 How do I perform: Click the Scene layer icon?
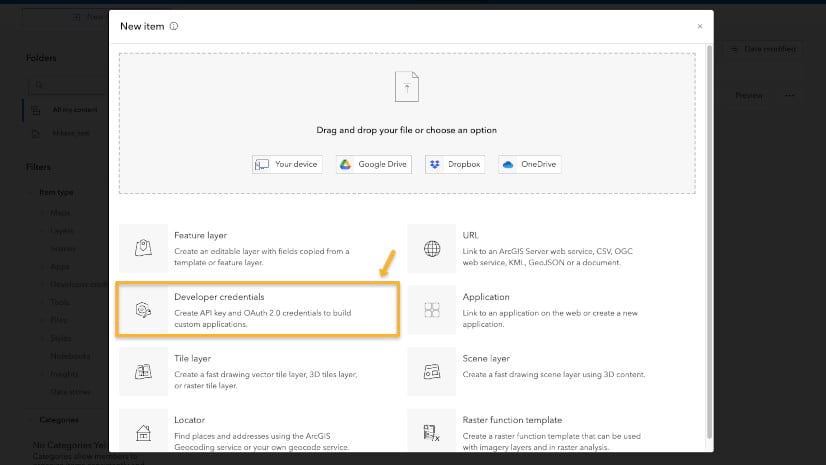click(x=432, y=371)
